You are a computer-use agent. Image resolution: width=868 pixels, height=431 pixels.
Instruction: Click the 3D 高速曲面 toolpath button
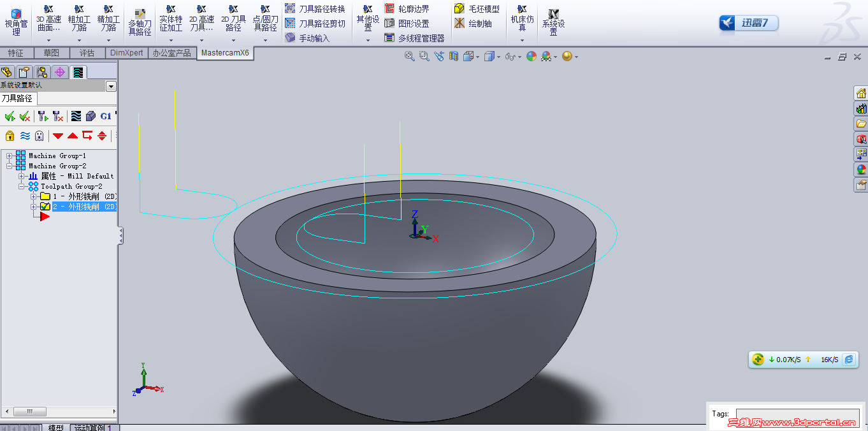[48, 18]
